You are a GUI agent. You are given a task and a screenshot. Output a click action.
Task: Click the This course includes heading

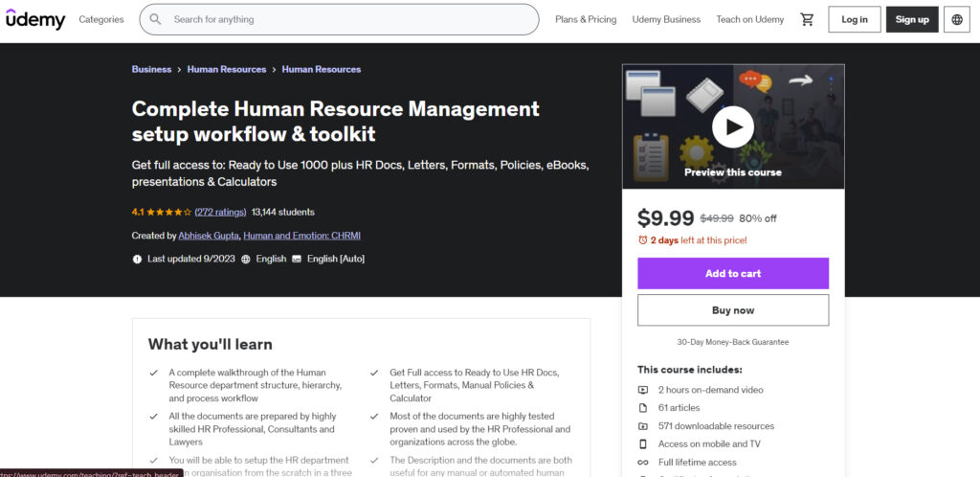(x=690, y=370)
